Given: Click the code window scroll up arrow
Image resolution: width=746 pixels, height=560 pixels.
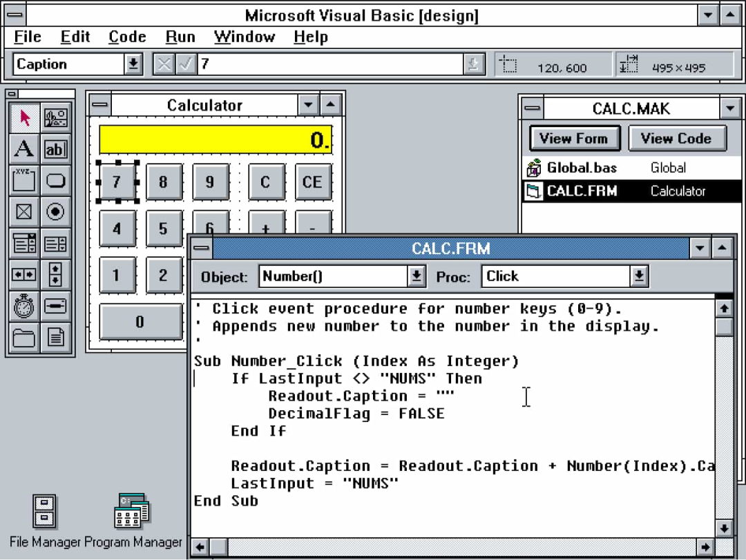Looking at the screenshot, I should (x=724, y=308).
